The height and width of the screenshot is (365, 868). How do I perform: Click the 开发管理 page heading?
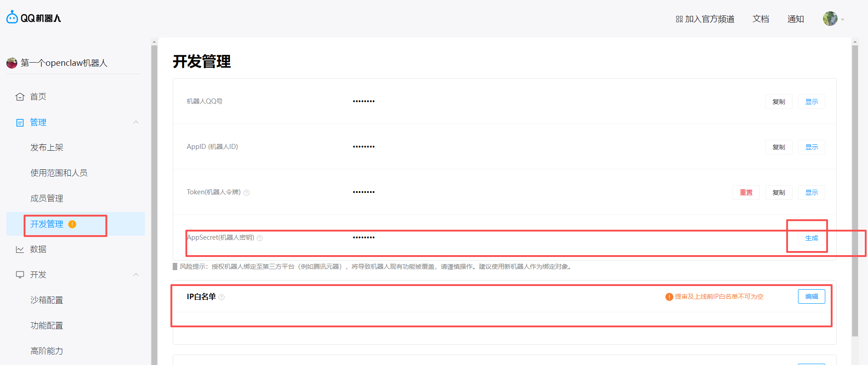coord(202,61)
